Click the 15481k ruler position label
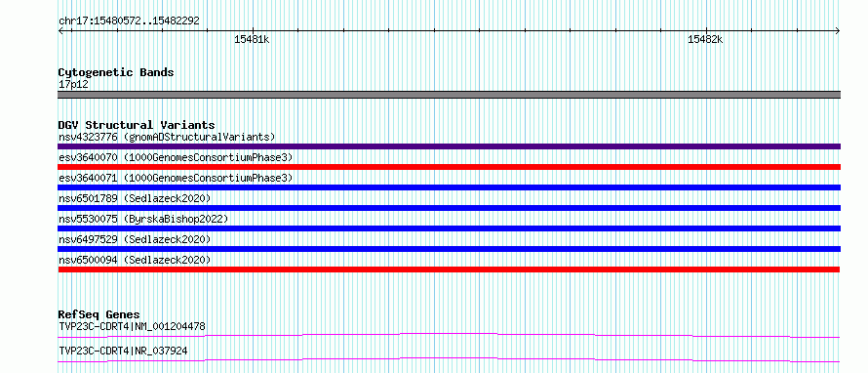This screenshot has height=373, width=868. click(x=252, y=40)
